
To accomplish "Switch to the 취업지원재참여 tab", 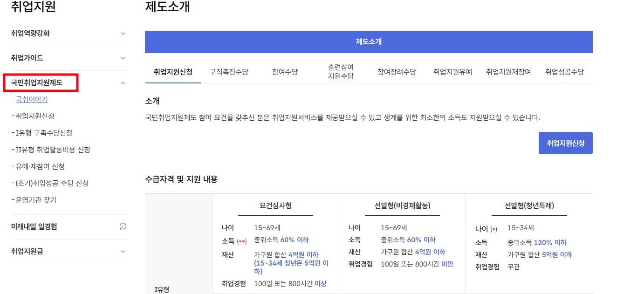I will click(x=508, y=72).
